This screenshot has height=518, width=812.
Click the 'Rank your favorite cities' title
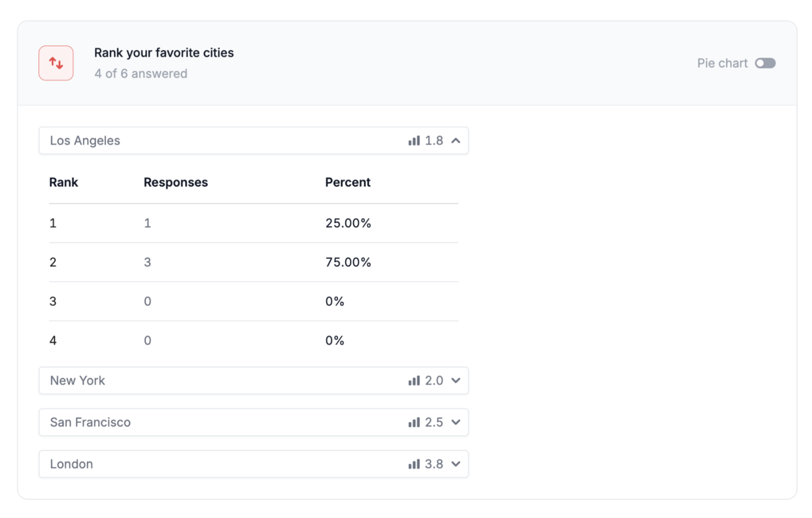[164, 53]
